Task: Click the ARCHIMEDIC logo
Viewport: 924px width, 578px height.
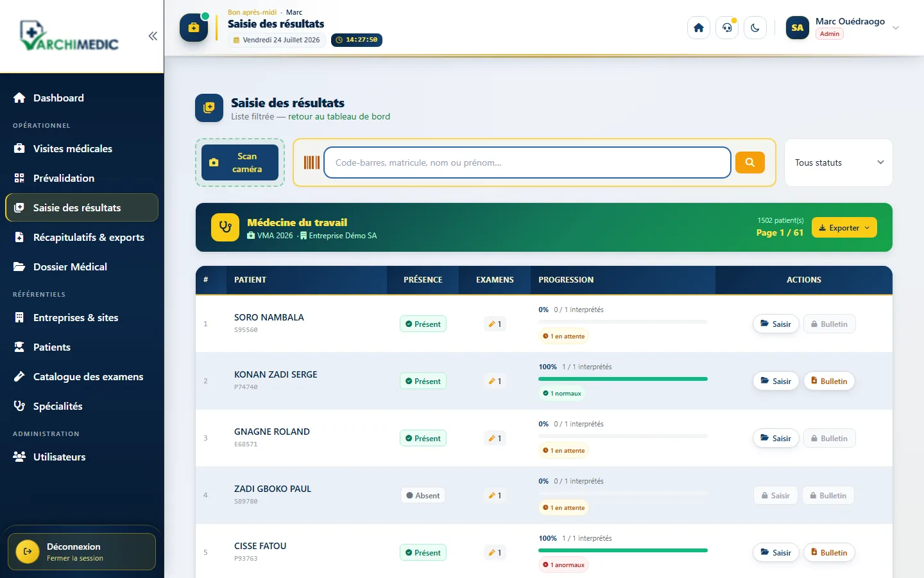Action: [x=69, y=36]
